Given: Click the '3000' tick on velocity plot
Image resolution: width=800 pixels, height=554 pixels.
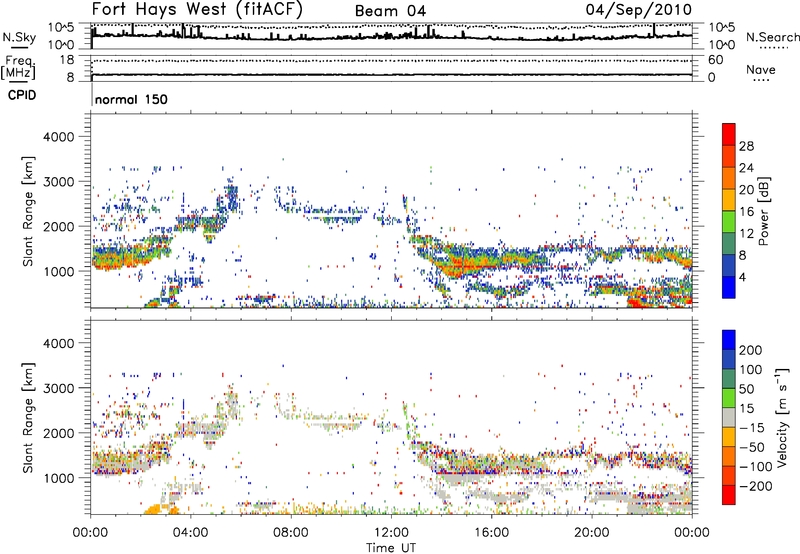Looking at the screenshot, I should click(59, 388).
